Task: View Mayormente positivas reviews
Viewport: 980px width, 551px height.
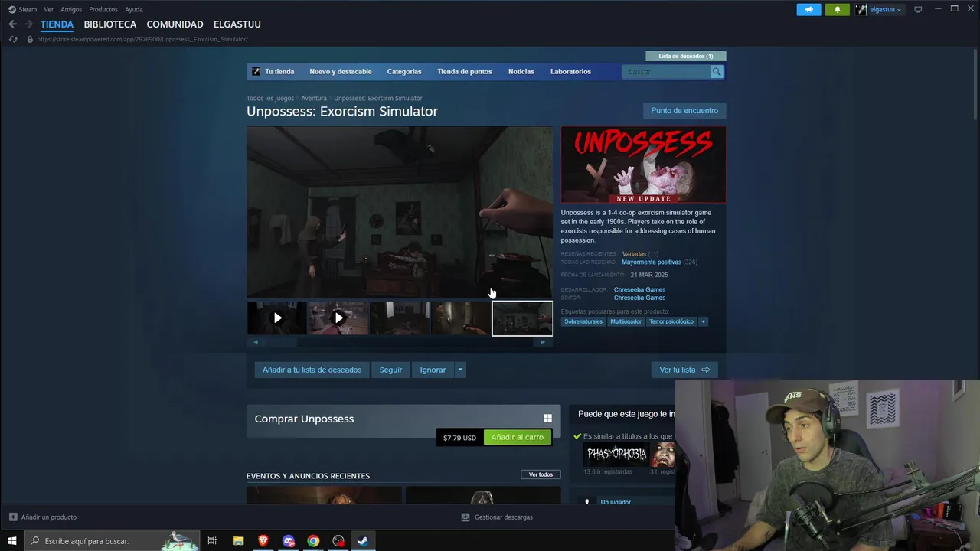Action: coord(651,262)
